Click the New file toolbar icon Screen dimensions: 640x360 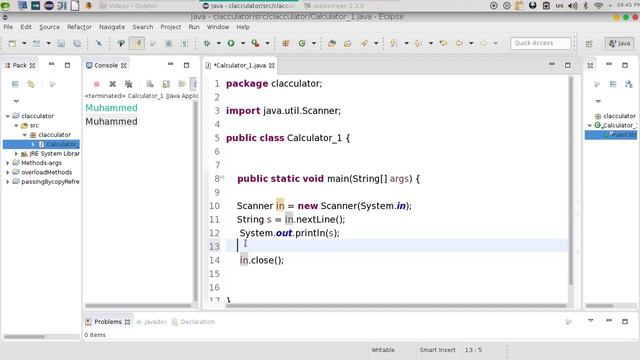(12, 43)
